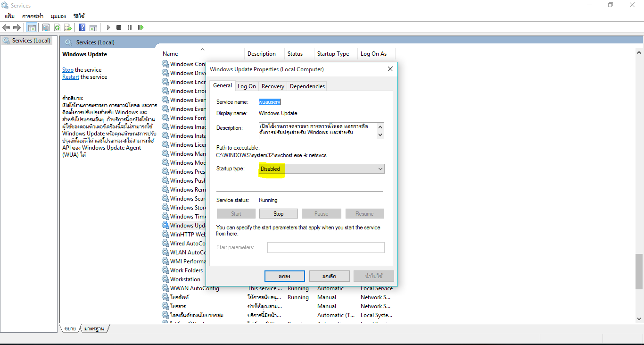Click the Stop the service link
This screenshot has width=644, height=345.
point(68,70)
